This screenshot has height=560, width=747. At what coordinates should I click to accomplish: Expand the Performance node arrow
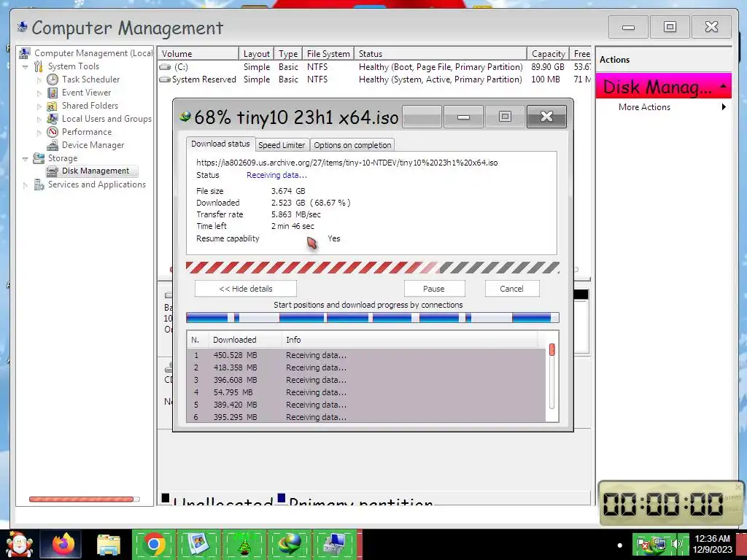39,133
